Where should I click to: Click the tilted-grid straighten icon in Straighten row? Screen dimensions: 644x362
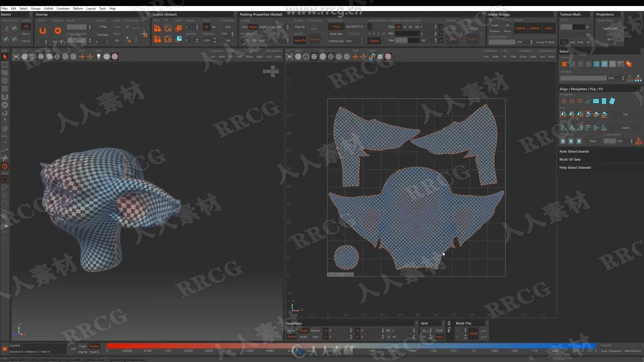click(x=612, y=101)
